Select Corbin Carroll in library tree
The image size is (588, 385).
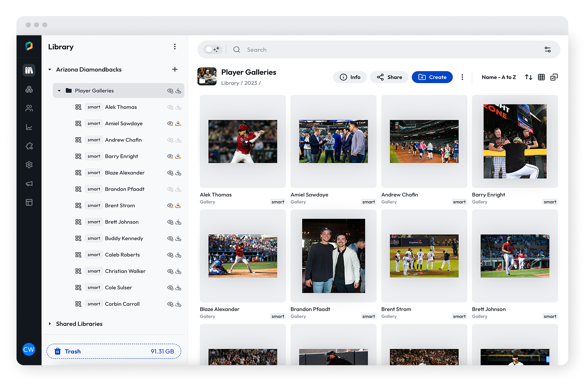tap(122, 304)
